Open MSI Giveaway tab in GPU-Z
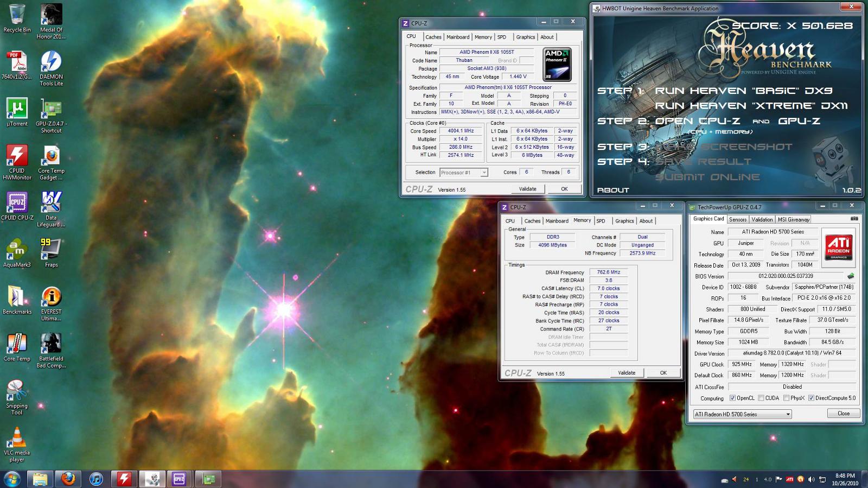Image resolution: width=868 pixels, height=488 pixels. (794, 219)
